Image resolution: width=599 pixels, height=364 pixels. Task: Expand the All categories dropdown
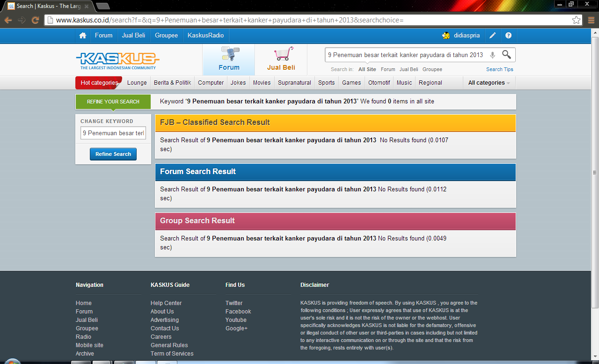pos(489,83)
